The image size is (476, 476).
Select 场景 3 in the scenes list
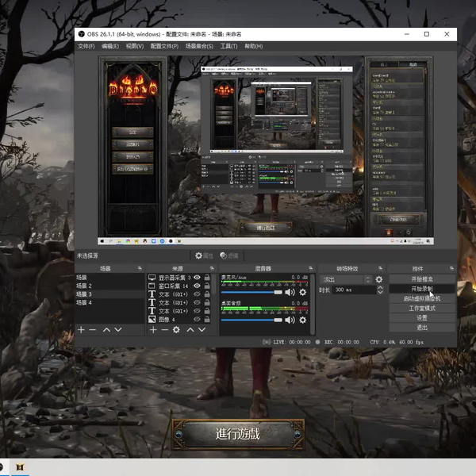coord(110,294)
